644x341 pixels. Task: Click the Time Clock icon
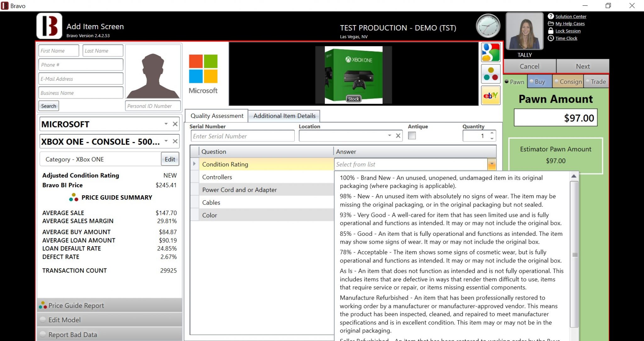tap(551, 38)
